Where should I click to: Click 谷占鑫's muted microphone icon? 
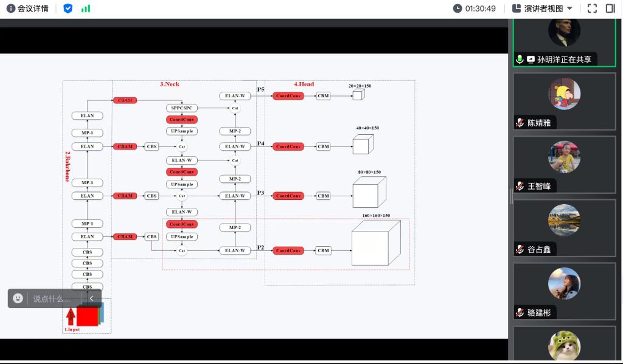pyautogui.click(x=520, y=249)
